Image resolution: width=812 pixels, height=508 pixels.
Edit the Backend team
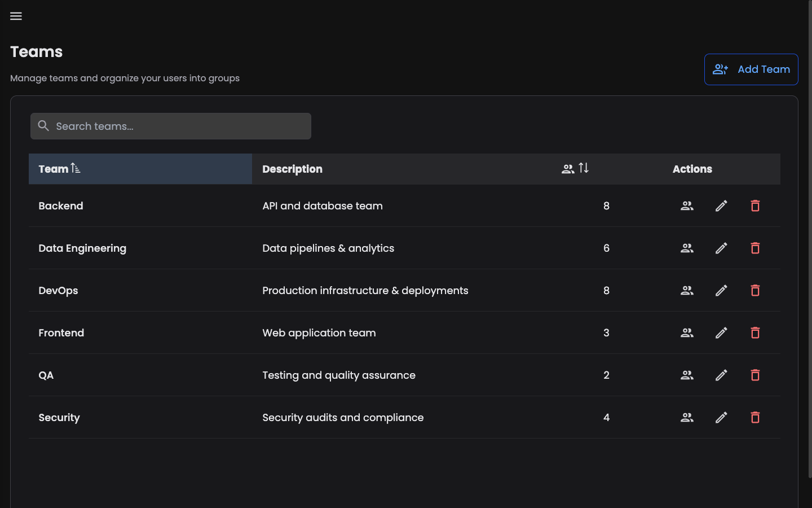tap(721, 205)
